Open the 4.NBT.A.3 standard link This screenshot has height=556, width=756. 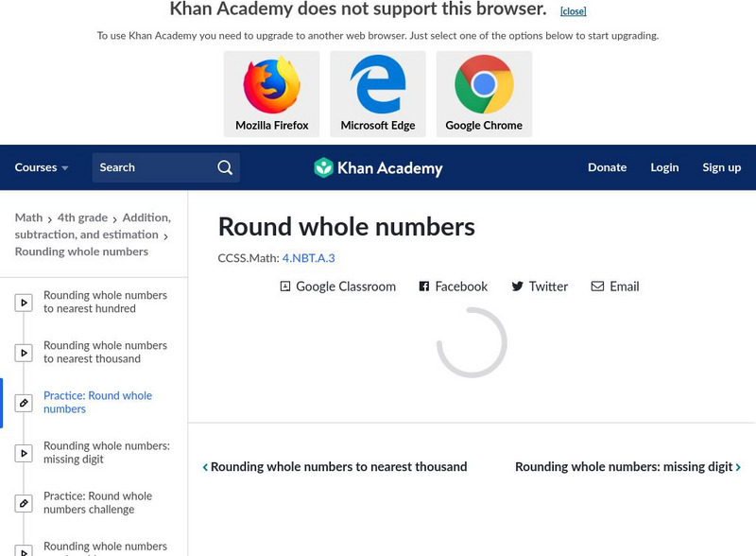click(x=308, y=258)
